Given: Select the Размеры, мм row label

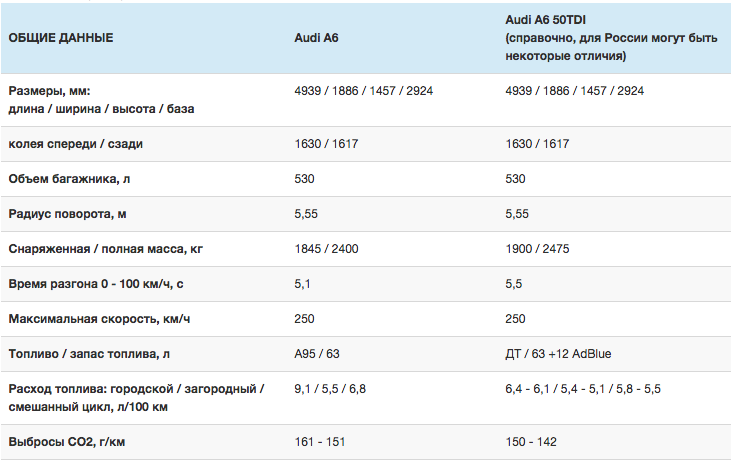Looking at the screenshot, I should click(101, 100).
